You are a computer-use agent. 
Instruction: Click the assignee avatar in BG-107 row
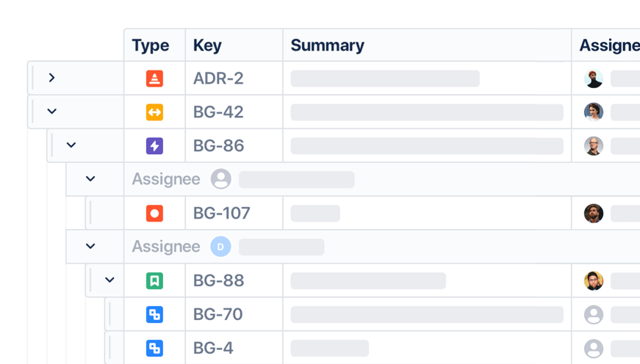pos(594,214)
